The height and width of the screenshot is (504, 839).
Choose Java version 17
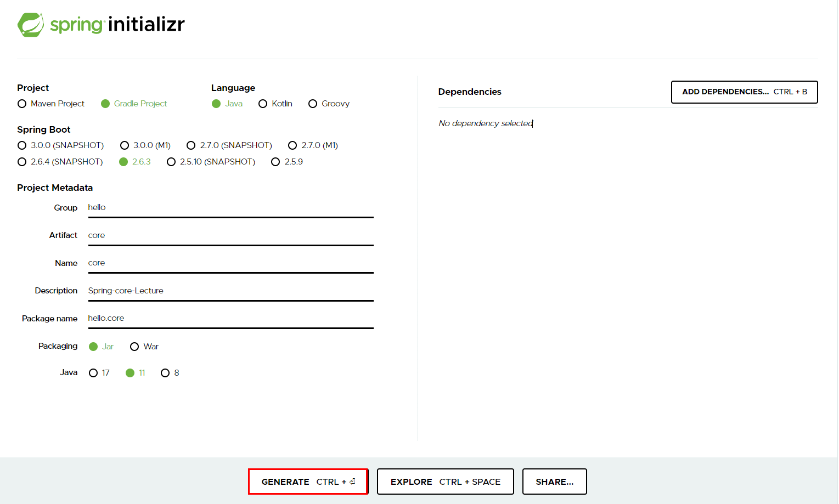click(x=99, y=373)
